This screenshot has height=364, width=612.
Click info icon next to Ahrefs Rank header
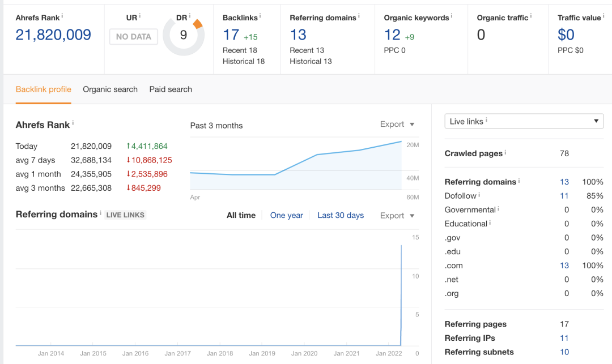pos(62,16)
